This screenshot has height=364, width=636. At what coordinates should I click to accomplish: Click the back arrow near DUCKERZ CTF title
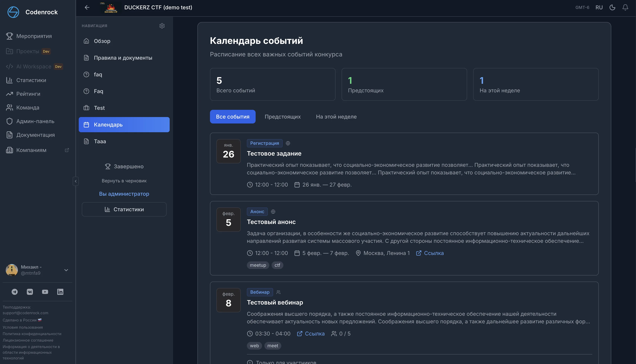pos(87,7)
